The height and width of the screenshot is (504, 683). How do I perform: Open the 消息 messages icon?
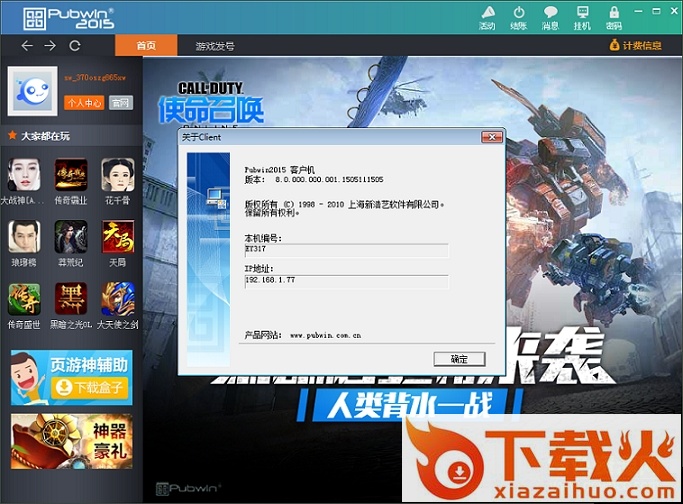(x=550, y=17)
